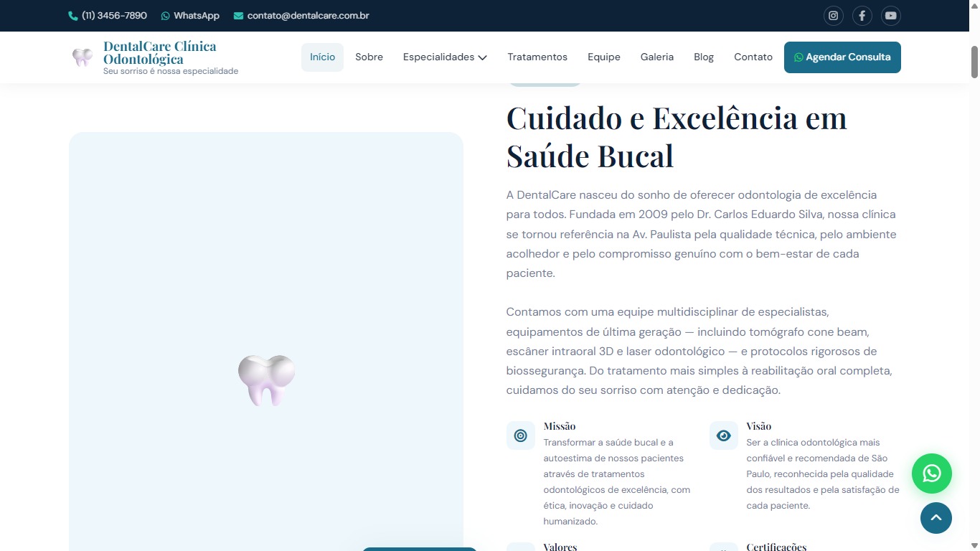
Task: Go to the Início menu item
Action: [x=322, y=57]
